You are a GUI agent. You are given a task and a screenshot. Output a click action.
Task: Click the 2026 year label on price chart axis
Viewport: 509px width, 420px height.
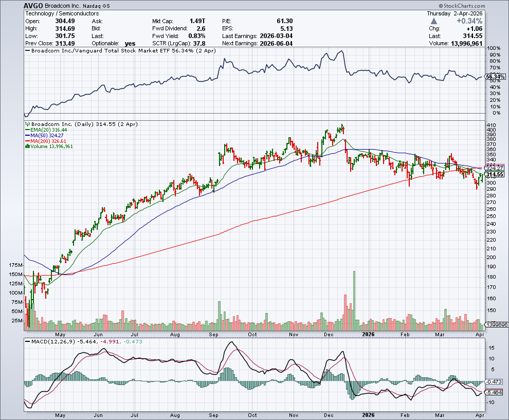pos(369,334)
